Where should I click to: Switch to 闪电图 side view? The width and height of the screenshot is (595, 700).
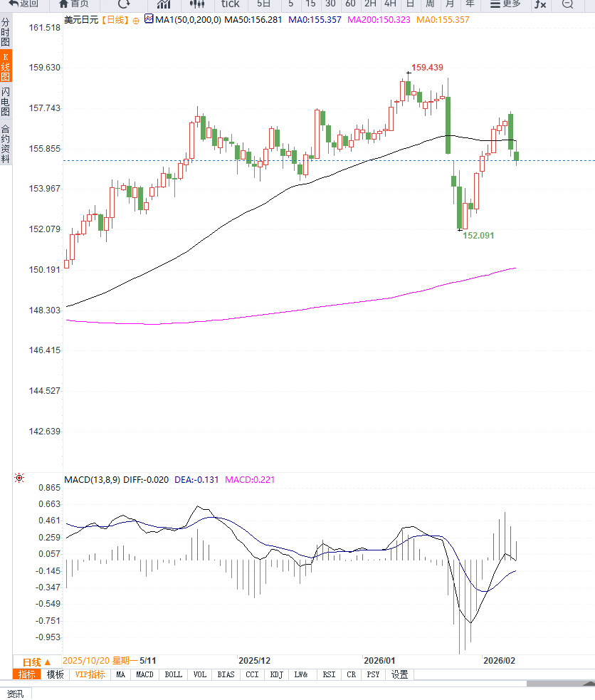click(6, 103)
